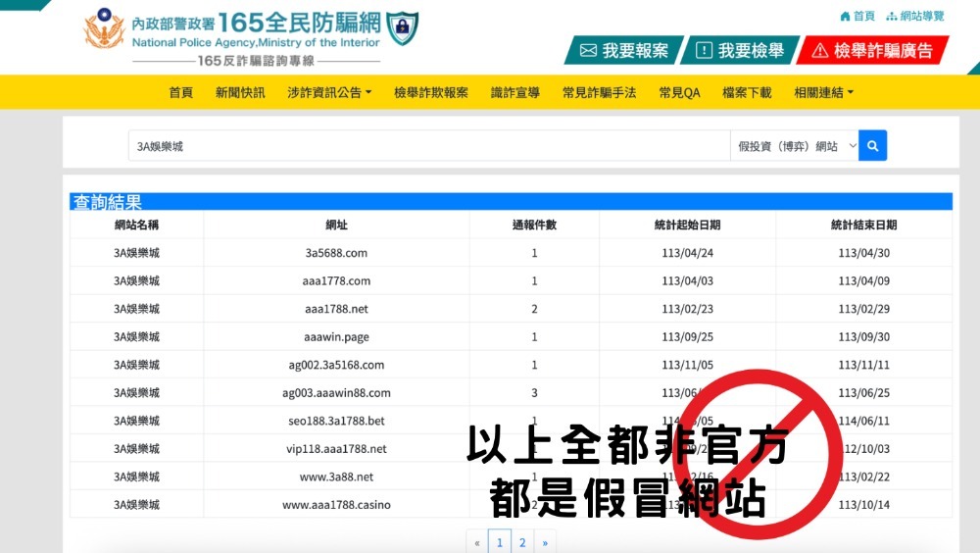Click next page » arrow
Screen dimensions: 980x553
coord(545,542)
